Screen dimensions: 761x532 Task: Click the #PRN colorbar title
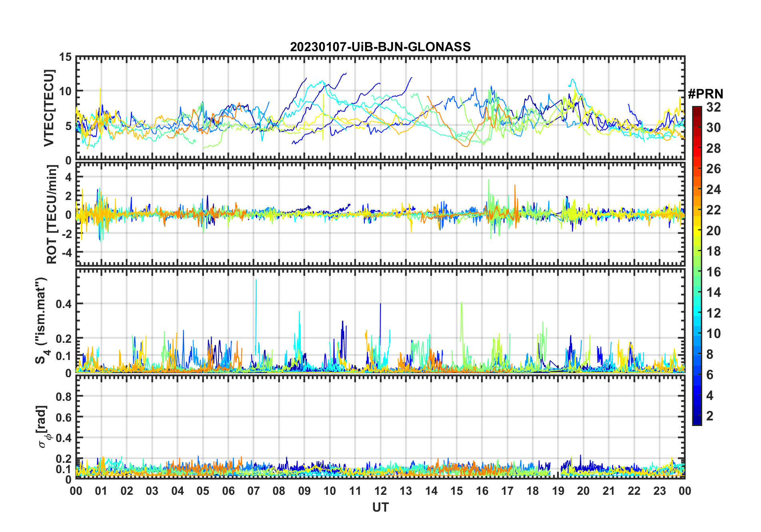click(x=705, y=94)
